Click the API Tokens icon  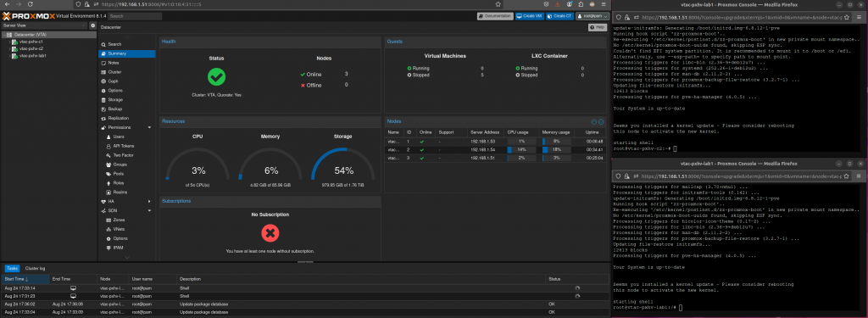click(x=108, y=146)
